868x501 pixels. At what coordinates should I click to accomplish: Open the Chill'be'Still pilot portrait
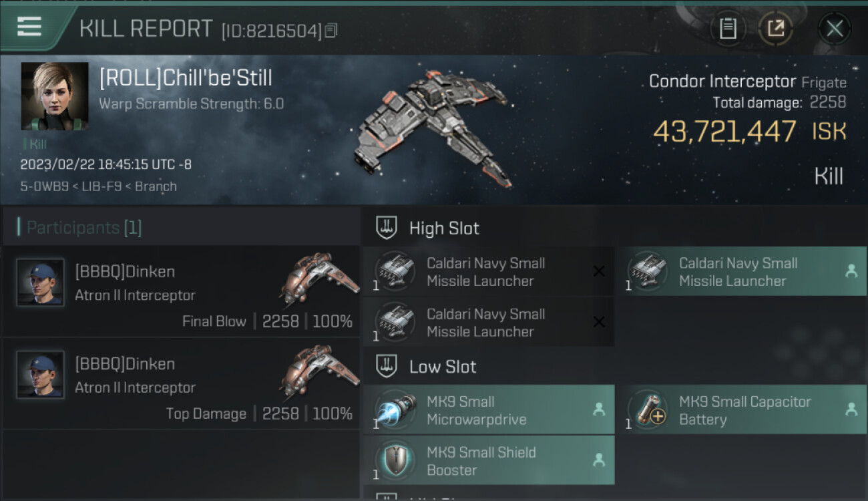tap(55, 96)
